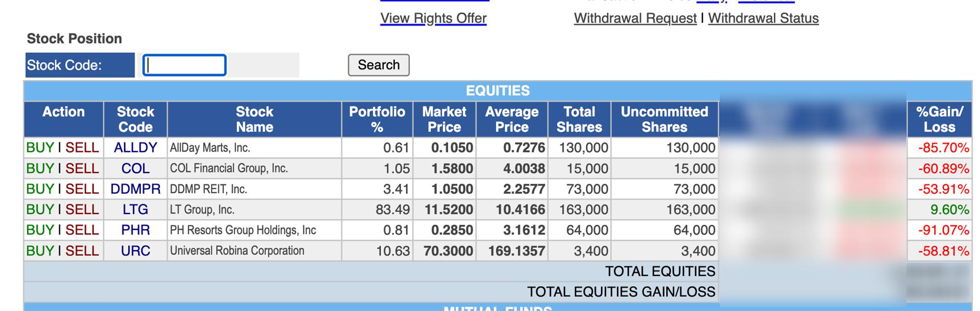Select the -58.81% loss value

[x=943, y=251]
